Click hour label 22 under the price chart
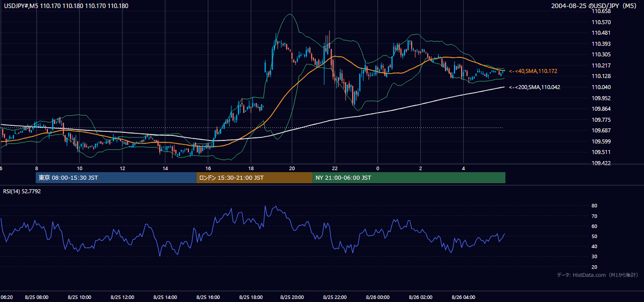This screenshot has width=644, height=302. tap(335, 168)
